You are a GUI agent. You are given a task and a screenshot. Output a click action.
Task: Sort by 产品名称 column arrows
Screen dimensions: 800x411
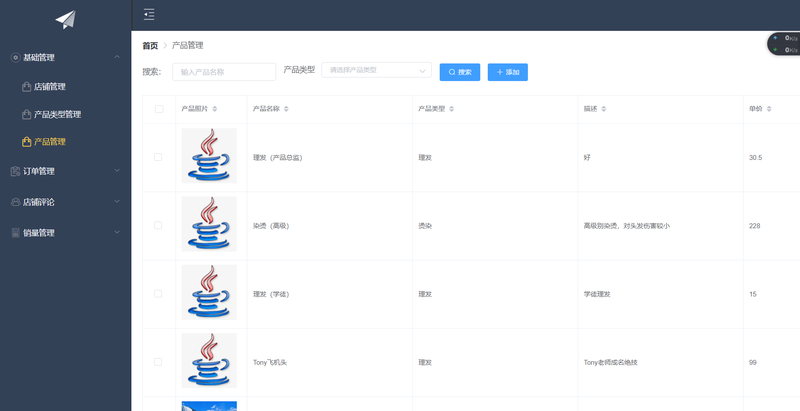[x=286, y=109]
